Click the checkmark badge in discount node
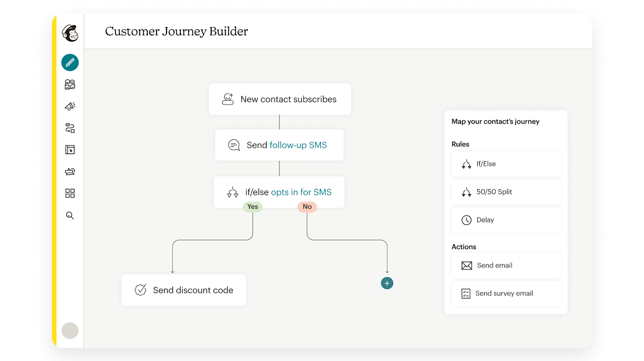 pos(140,290)
